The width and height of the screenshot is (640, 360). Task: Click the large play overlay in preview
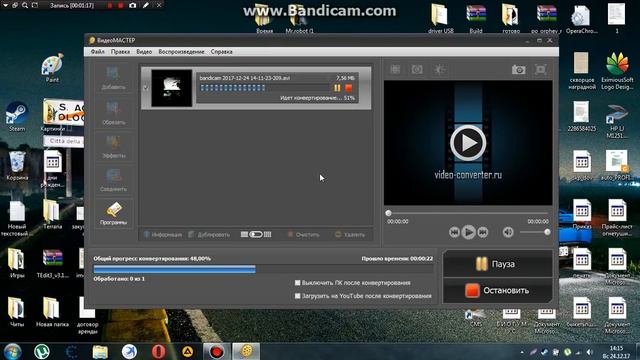[468, 143]
